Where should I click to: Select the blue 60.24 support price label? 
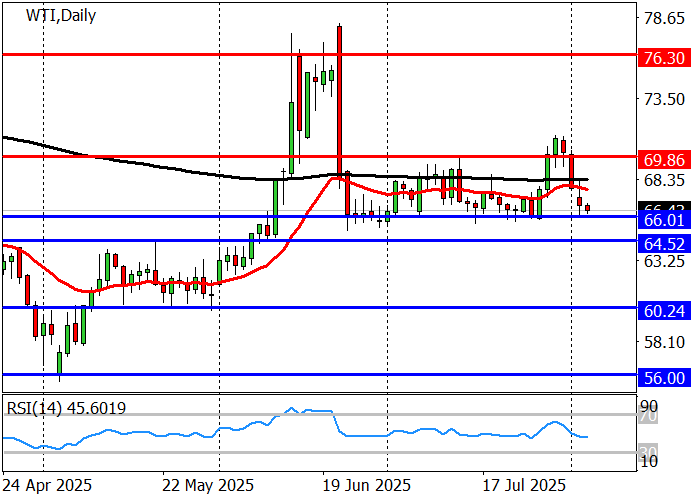[662, 311]
